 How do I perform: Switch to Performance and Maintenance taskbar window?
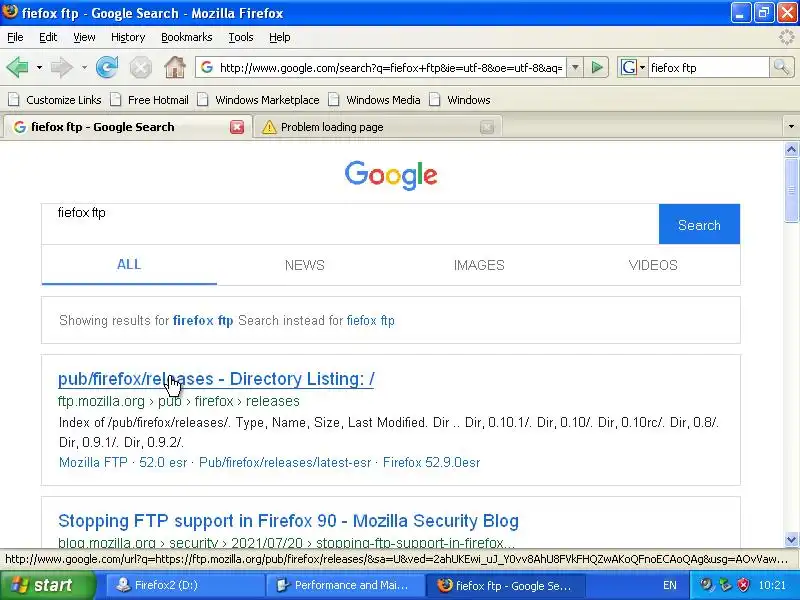tap(345, 585)
